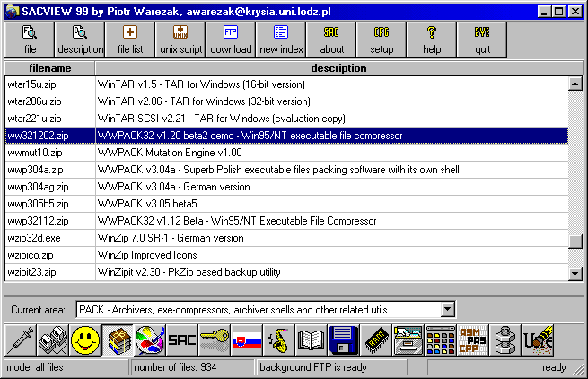Viewport: 588px width, 379px height.
Task: Click the description column header
Action: pyautogui.click(x=338, y=68)
